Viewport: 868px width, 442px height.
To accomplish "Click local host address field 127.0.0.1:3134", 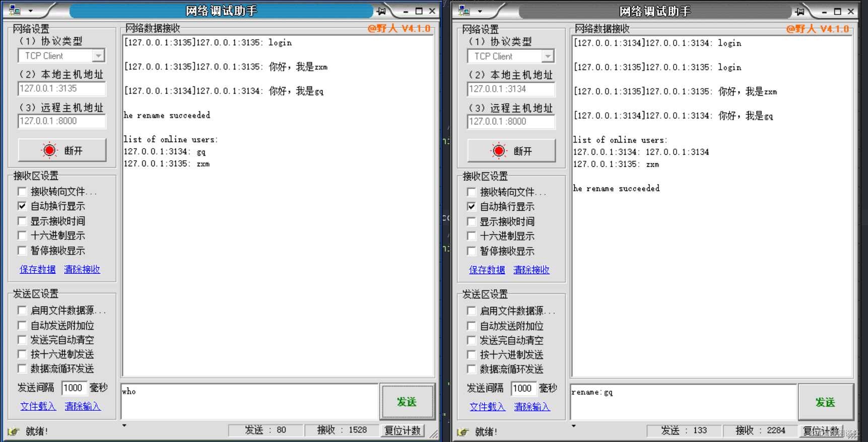I will click(x=511, y=89).
